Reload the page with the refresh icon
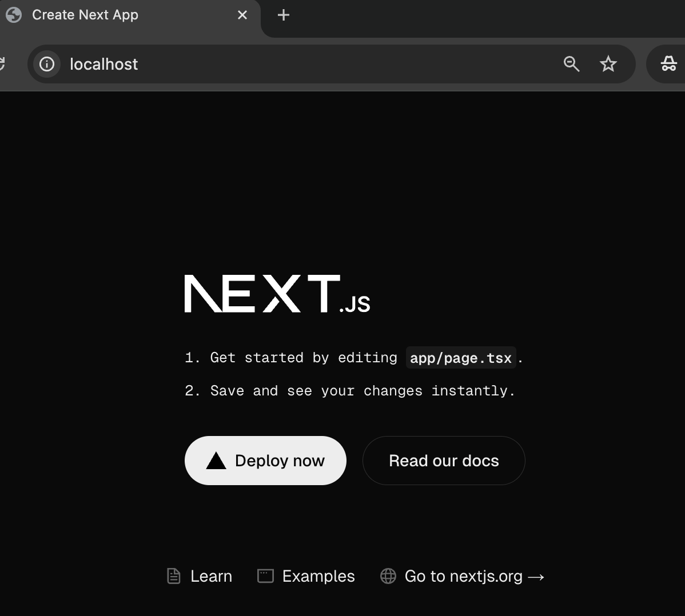Screen dimensions: 685x616 click(2, 64)
